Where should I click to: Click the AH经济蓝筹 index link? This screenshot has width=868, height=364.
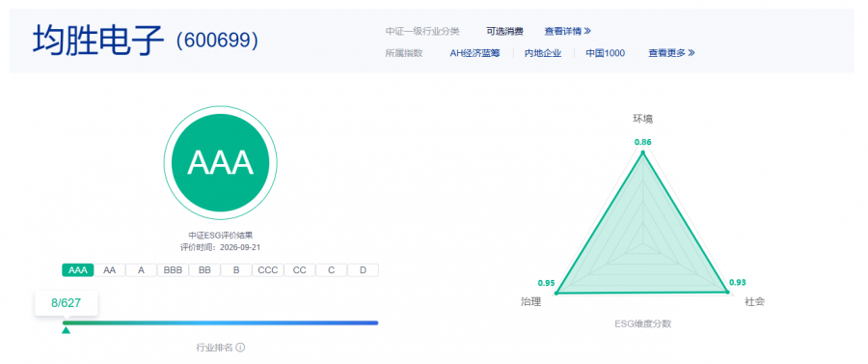[475, 53]
